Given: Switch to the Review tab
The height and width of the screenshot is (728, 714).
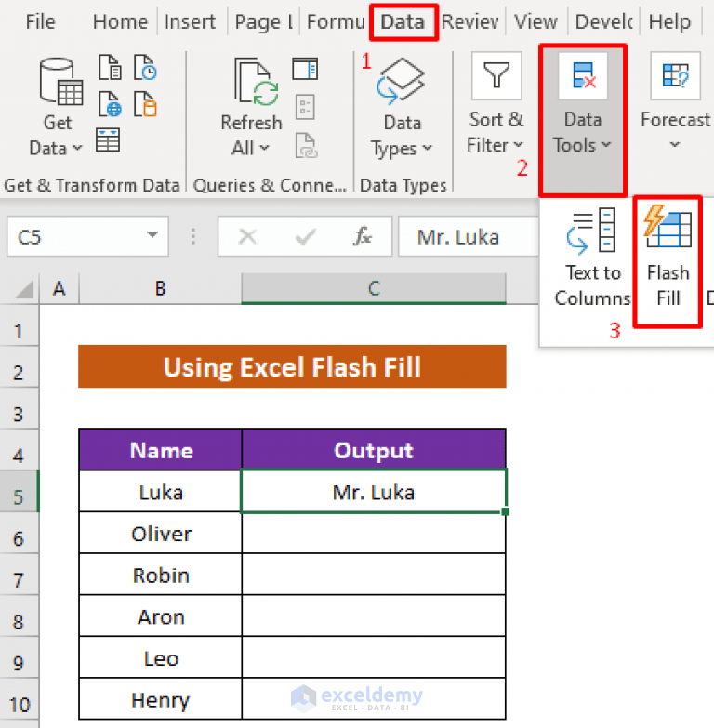Looking at the screenshot, I should (469, 21).
